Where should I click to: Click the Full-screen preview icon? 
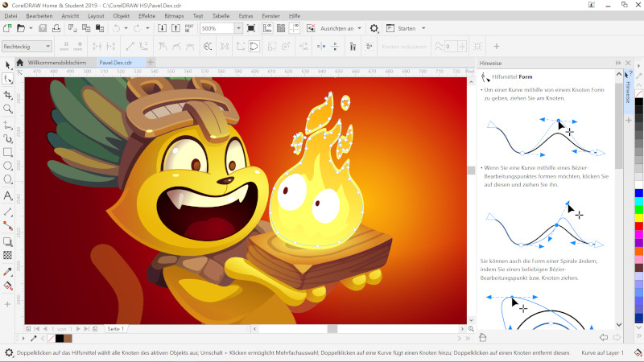251,28
